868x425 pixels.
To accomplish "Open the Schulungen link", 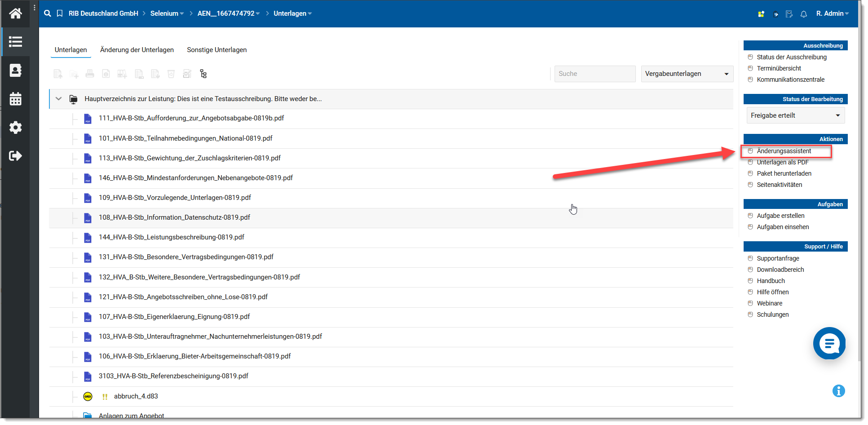I will click(772, 314).
